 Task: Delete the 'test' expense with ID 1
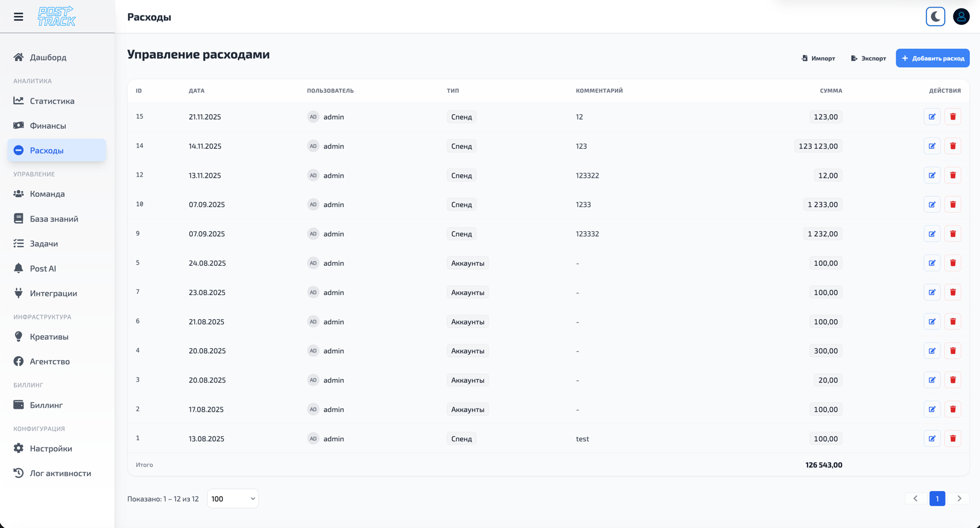pyautogui.click(x=952, y=439)
